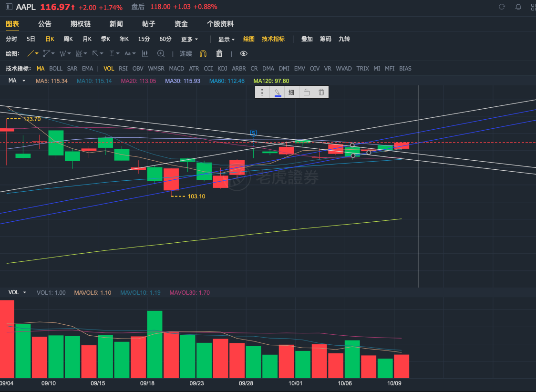Toggle the 绘图 drawing toolbar
Image resolution: width=536 pixels, height=392 pixels.
tap(248, 39)
